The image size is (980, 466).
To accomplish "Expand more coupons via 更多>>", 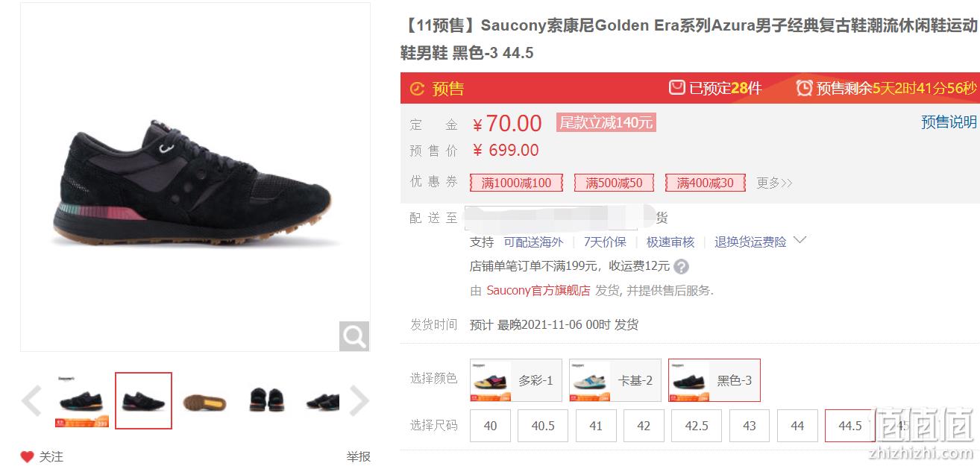I will click(774, 183).
